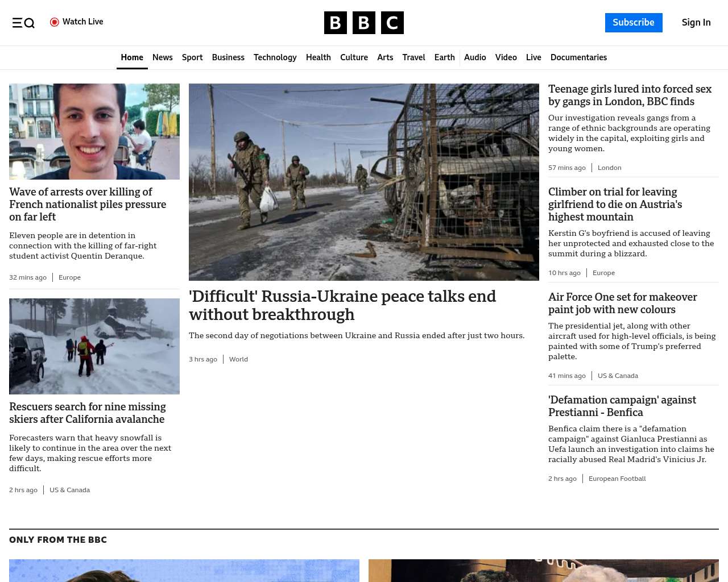This screenshot has height=582, width=728.
Task: Click the BBC logo
Action: click(363, 23)
